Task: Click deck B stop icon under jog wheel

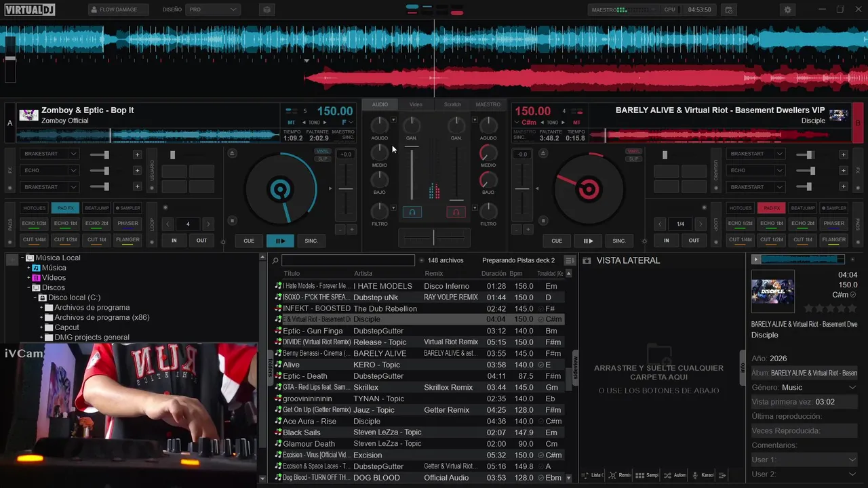Action: (543, 220)
